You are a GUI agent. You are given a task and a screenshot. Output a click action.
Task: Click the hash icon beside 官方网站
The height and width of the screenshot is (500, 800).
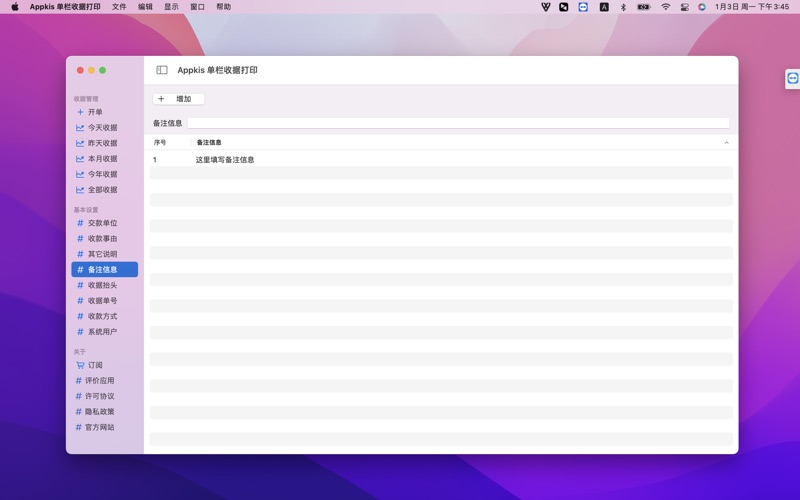coord(79,427)
